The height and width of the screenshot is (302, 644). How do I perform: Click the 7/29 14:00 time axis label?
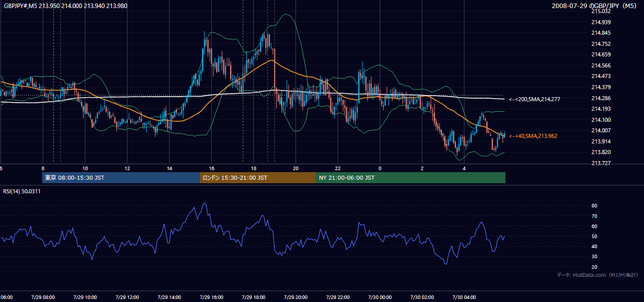point(169,297)
